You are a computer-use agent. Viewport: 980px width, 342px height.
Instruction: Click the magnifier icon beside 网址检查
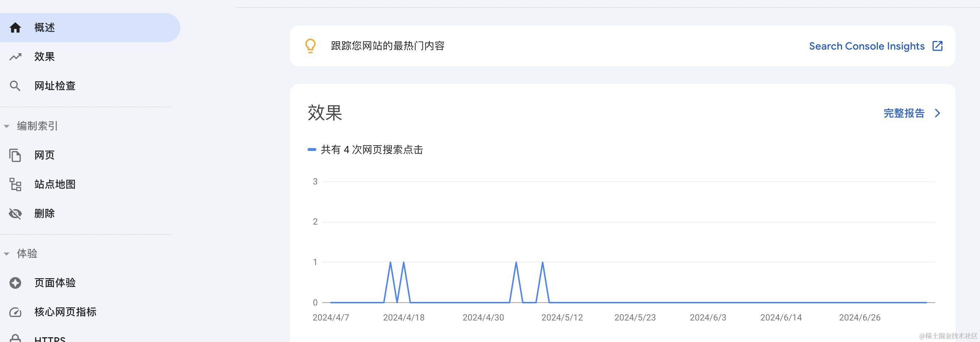[x=15, y=86]
